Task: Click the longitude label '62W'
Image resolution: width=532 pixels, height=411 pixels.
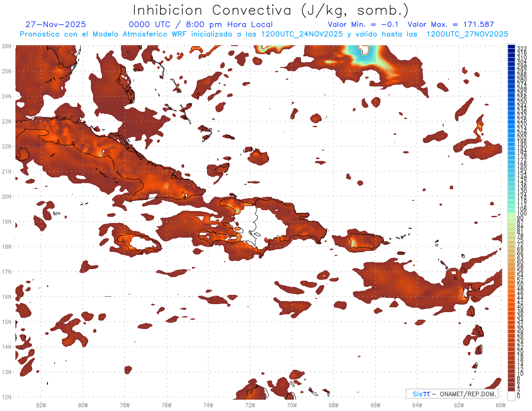Action: pos(459,404)
